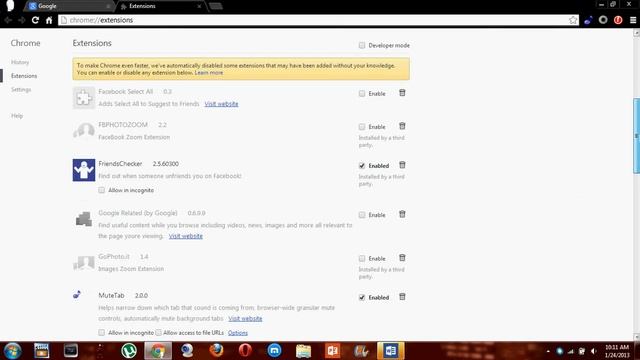Open the Chrome hamburger menu
640x360 pixels.
click(633, 20)
